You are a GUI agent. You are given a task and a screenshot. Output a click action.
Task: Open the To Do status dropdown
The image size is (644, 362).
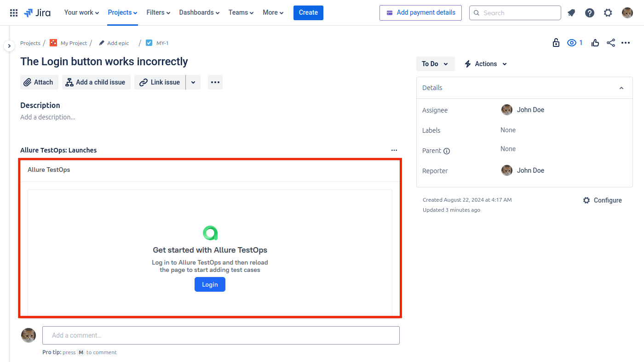435,64
